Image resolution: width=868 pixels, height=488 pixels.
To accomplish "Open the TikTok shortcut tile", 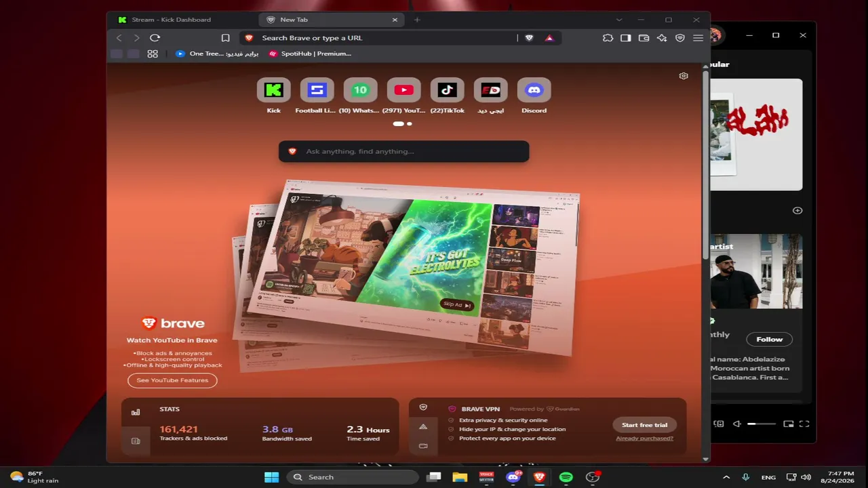I will pos(447,96).
